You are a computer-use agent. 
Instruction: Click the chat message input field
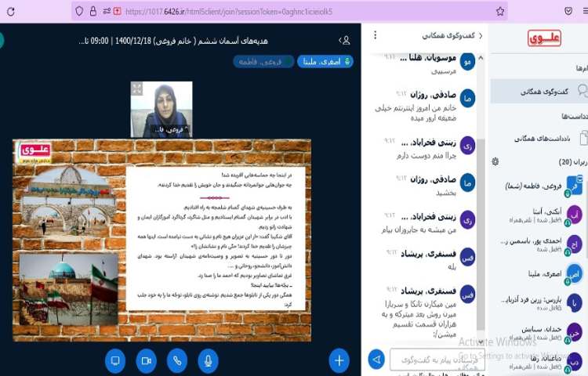[437, 360]
